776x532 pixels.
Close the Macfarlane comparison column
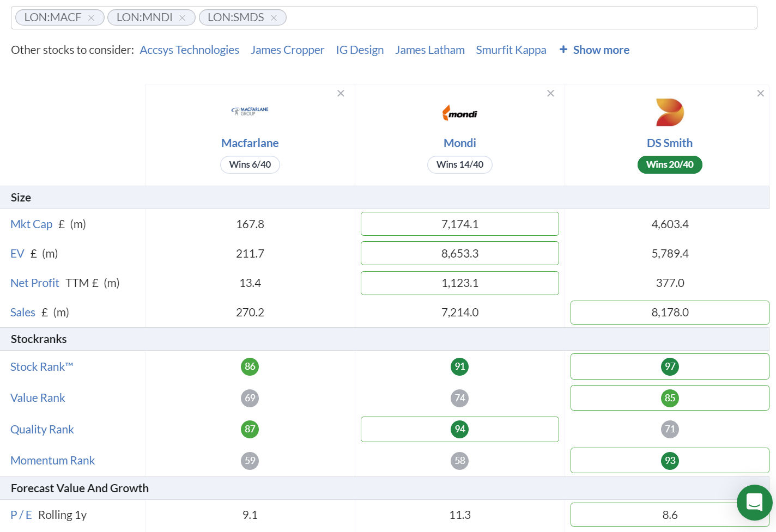341,93
